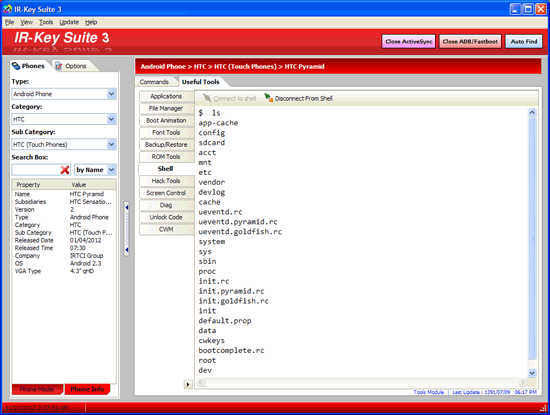The width and height of the screenshot is (550, 415).
Task: Click the Close ActiveSync button
Action: (409, 41)
